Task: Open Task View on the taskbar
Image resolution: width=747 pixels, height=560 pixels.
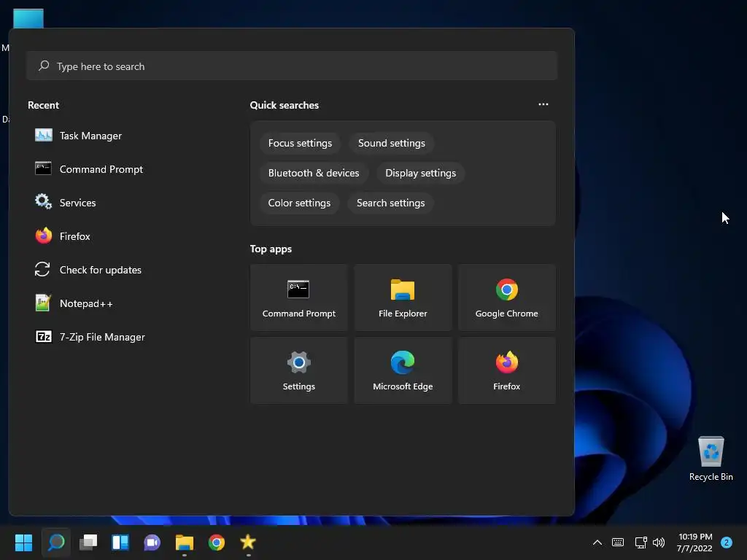Action: click(88, 542)
